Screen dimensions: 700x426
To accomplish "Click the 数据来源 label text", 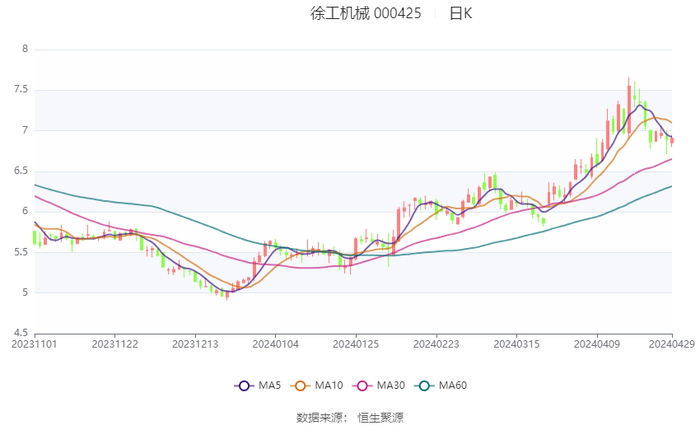I will click(x=318, y=417).
